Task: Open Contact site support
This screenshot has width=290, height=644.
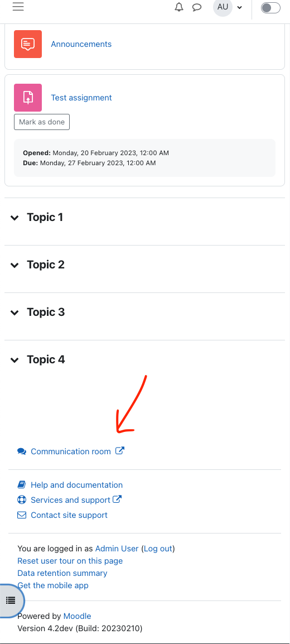Action: coord(69,515)
